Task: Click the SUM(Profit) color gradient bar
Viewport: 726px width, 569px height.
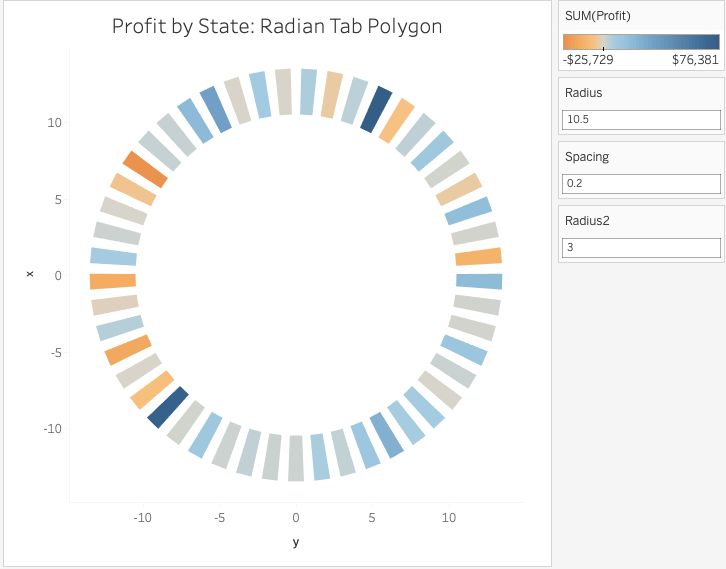Action: coord(641,42)
